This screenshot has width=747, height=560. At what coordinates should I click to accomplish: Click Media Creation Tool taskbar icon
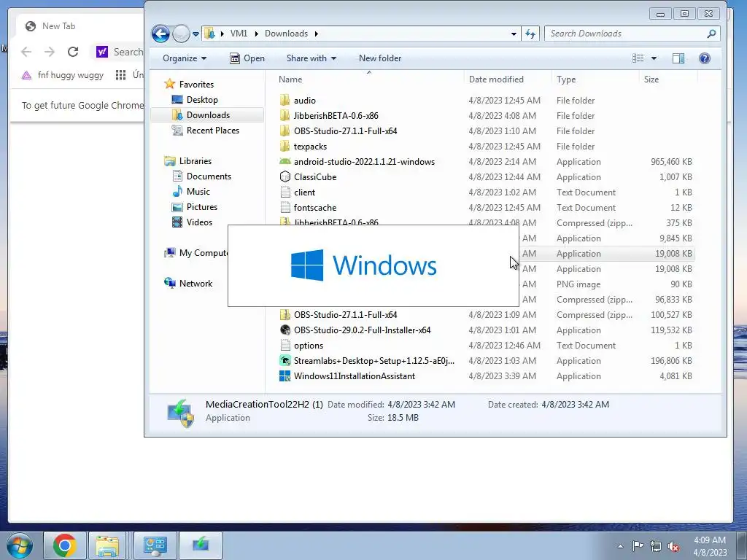(x=201, y=545)
